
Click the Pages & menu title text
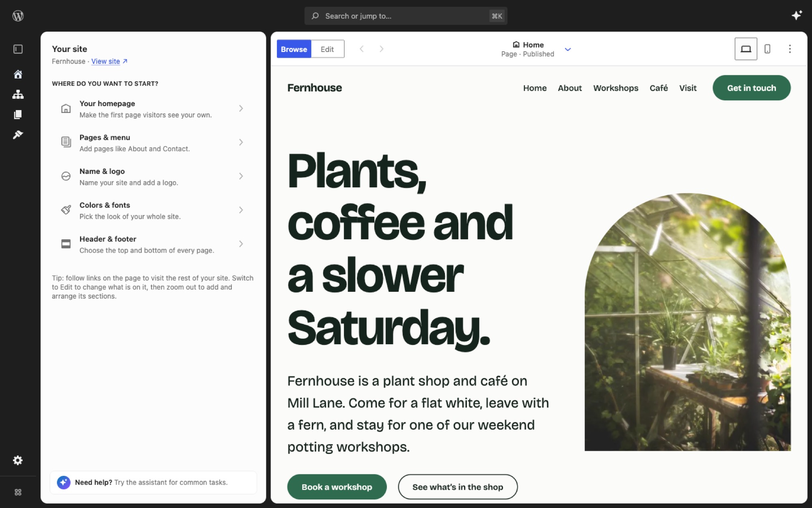[x=105, y=137]
